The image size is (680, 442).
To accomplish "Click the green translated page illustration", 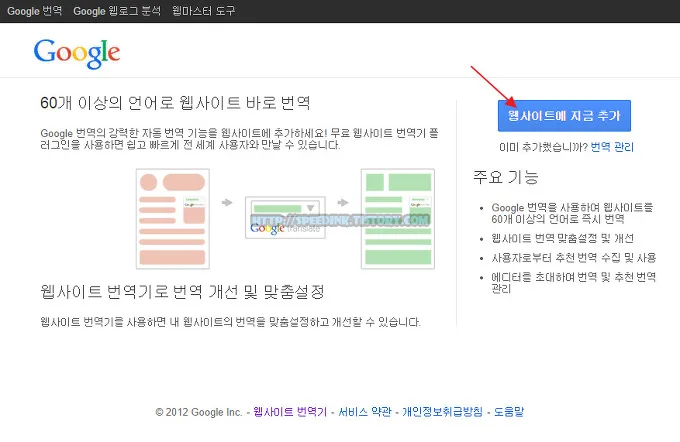I will click(398, 219).
